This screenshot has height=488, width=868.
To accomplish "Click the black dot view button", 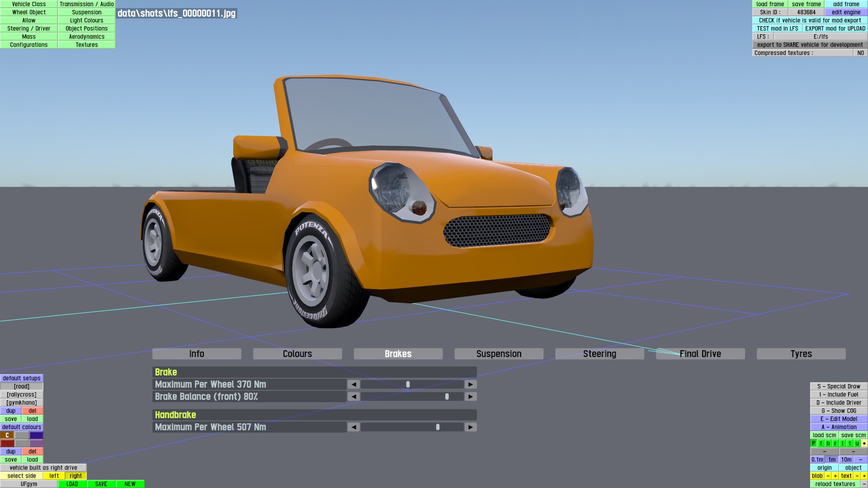I will click(864, 443).
